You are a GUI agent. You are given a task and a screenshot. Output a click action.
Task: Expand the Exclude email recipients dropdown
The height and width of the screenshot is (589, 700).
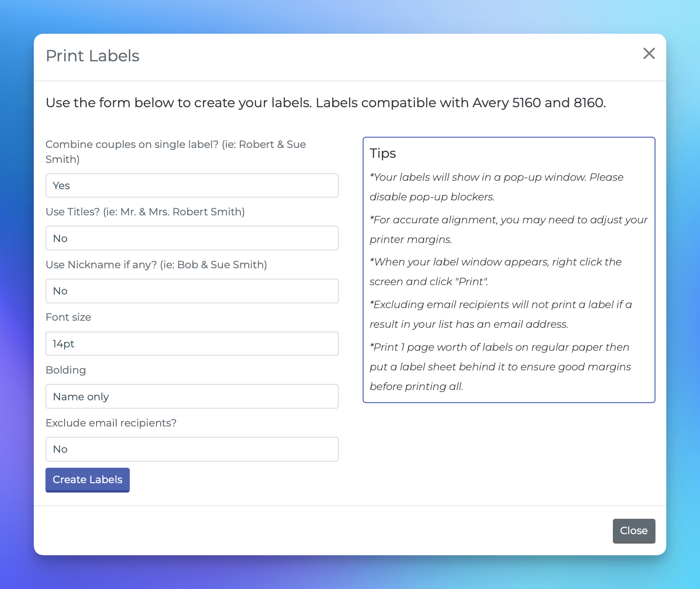click(x=192, y=449)
